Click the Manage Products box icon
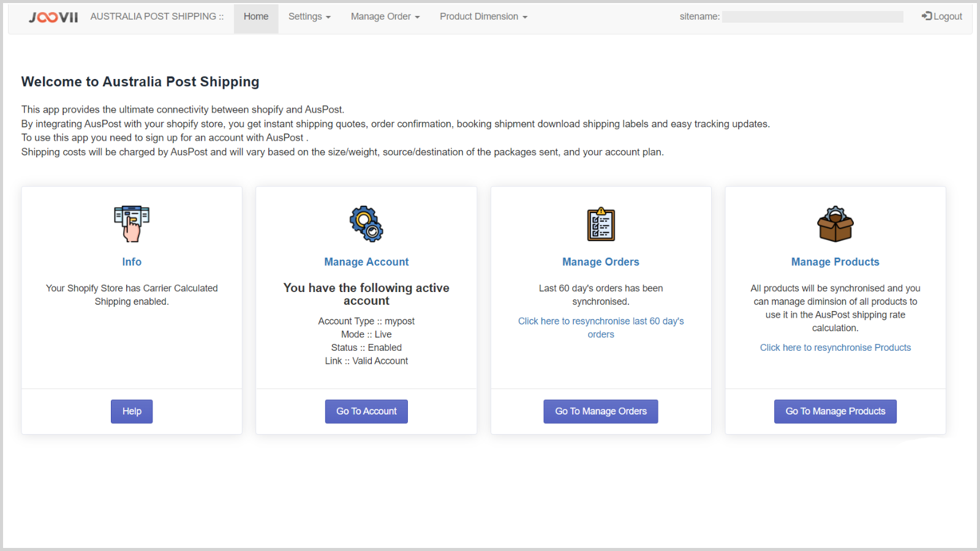The image size is (980, 551). [x=835, y=224]
